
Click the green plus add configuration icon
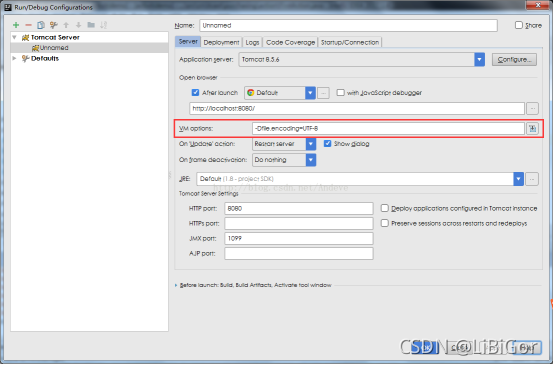(x=16, y=25)
